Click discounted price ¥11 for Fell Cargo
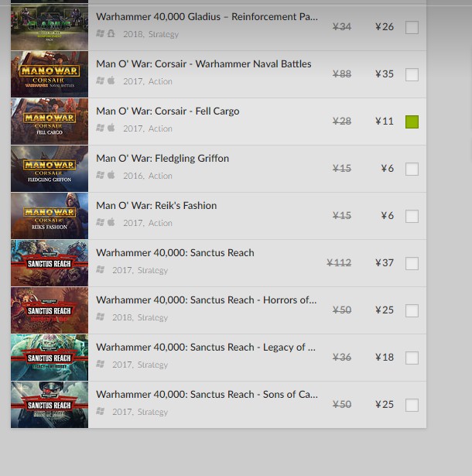This screenshot has height=476, width=472. [385, 122]
